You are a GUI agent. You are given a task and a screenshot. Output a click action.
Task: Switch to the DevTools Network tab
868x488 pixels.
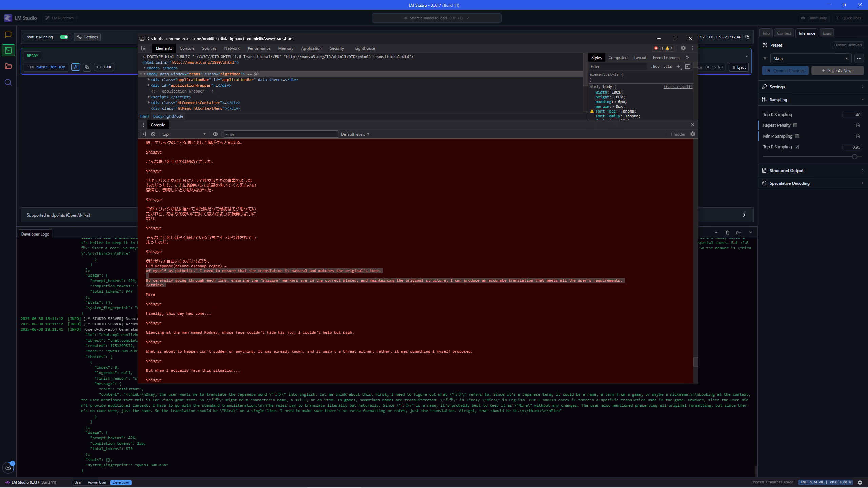(x=232, y=48)
